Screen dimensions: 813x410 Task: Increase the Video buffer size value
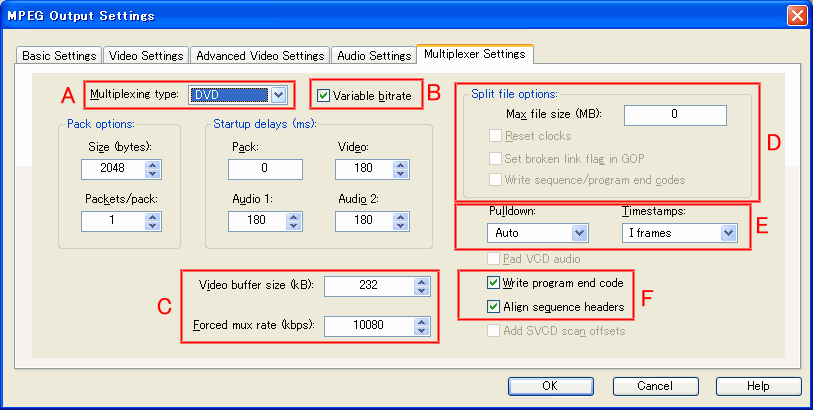click(422, 281)
